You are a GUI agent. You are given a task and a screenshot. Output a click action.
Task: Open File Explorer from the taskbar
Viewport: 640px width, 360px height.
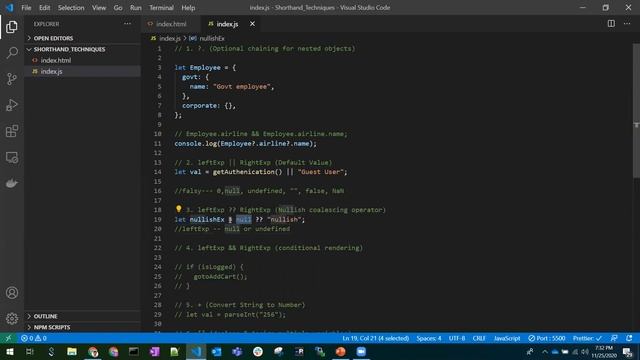[72, 351]
